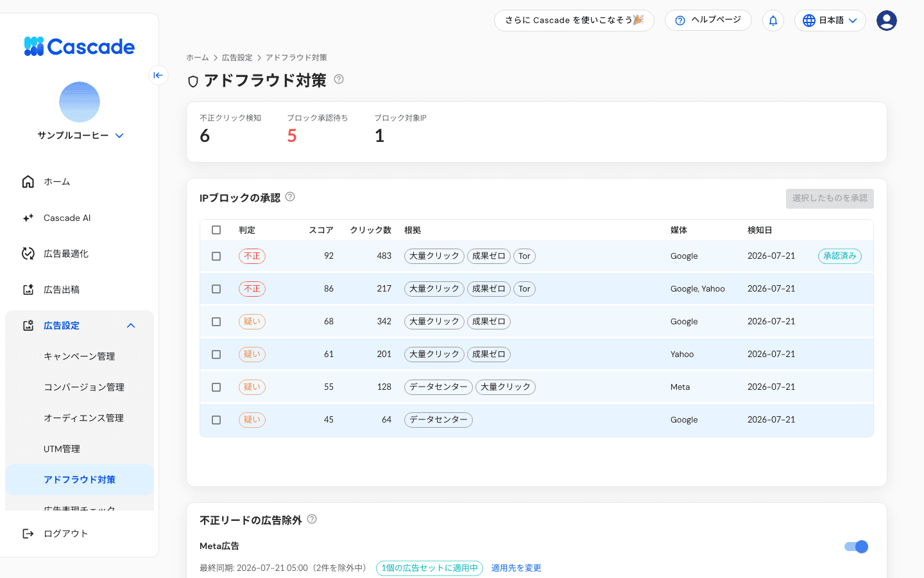Go to UTM管理
The image size is (924, 578).
pos(80,449)
